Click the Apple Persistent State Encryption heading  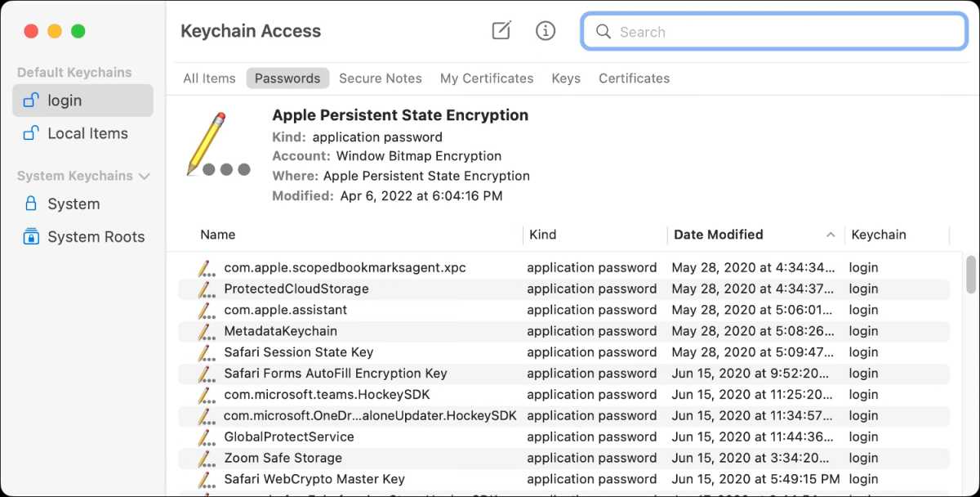coord(400,115)
